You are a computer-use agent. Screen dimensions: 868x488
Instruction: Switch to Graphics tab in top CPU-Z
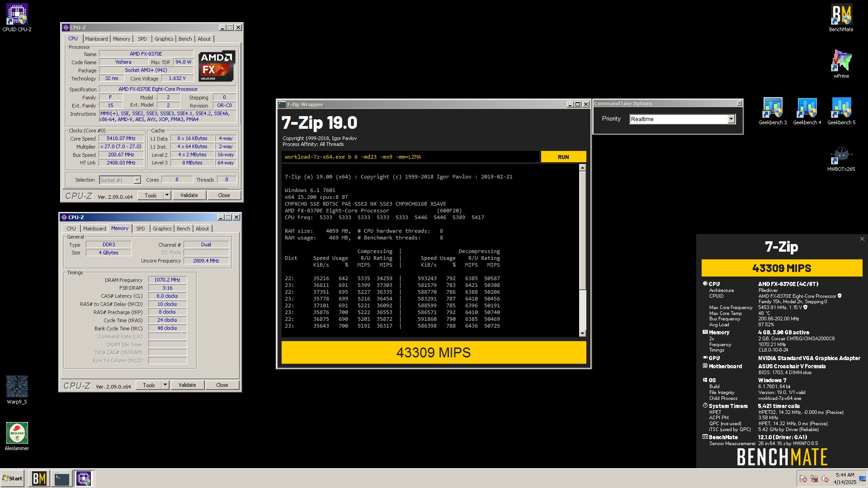click(x=164, y=39)
